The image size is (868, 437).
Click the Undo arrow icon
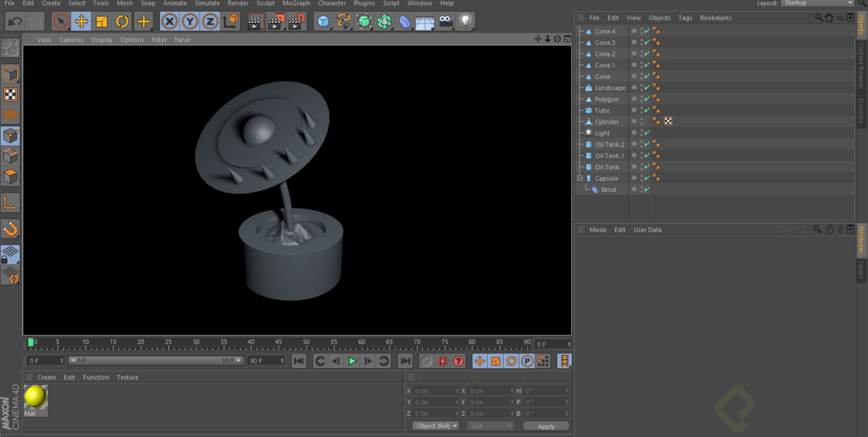pyautogui.click(x=15, y=21)
